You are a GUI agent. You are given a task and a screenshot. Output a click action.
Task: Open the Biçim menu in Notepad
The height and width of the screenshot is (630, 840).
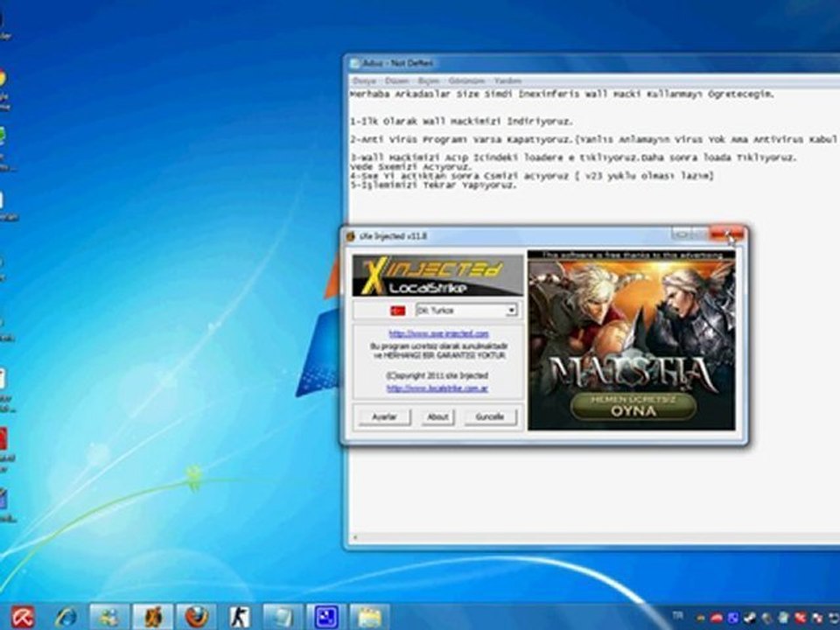(428, 80)
